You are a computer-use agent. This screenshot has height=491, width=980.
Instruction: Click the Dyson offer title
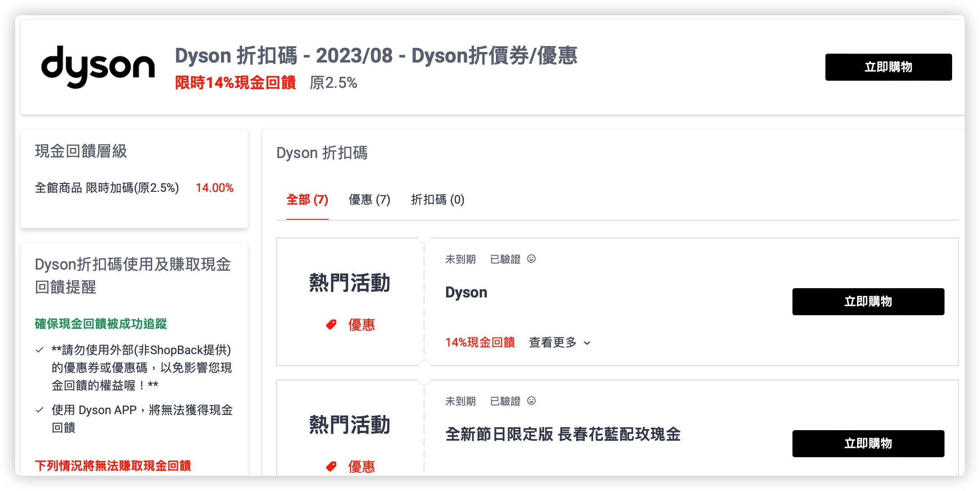click(x=466, y=292)
